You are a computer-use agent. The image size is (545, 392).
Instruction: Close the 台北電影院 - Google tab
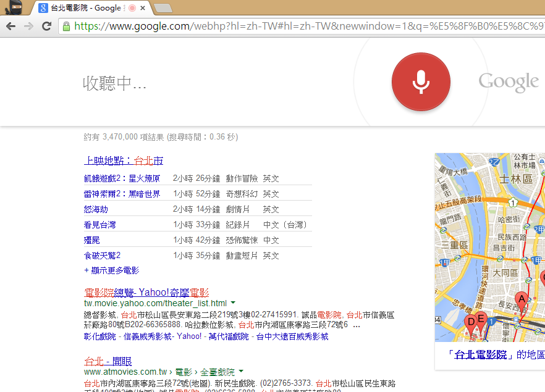pyautogui.click(x=143, y=8)
